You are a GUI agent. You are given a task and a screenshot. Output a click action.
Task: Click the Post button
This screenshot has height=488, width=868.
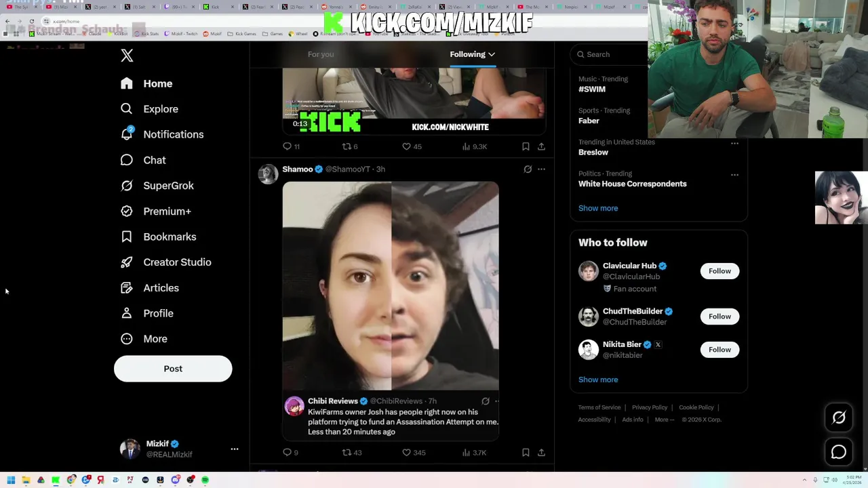173,369
